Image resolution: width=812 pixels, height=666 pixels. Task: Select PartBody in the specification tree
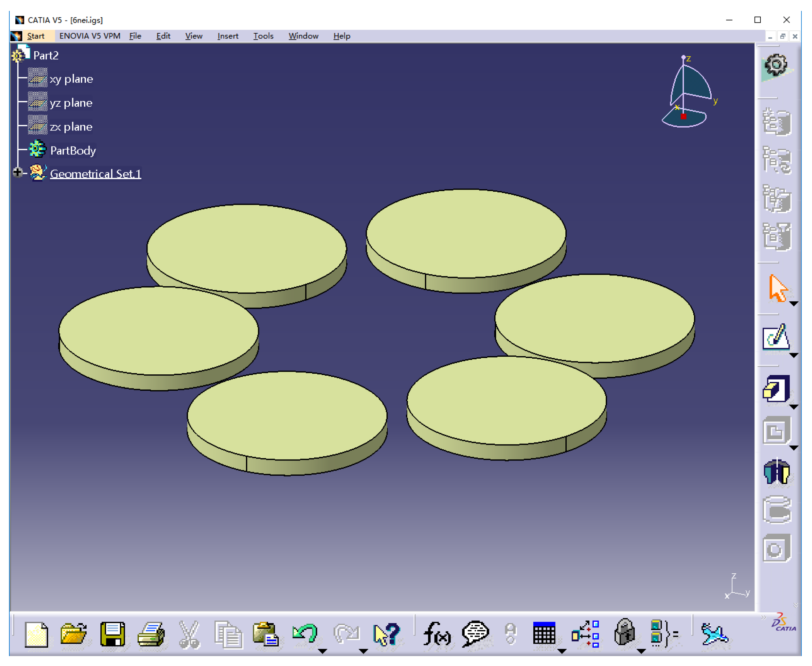click(72, 150)
